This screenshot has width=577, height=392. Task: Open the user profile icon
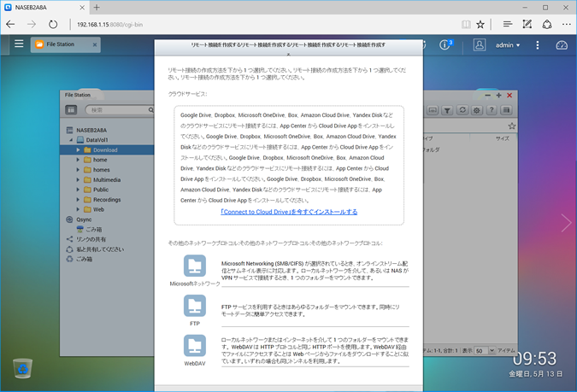(x=479, y=45)
